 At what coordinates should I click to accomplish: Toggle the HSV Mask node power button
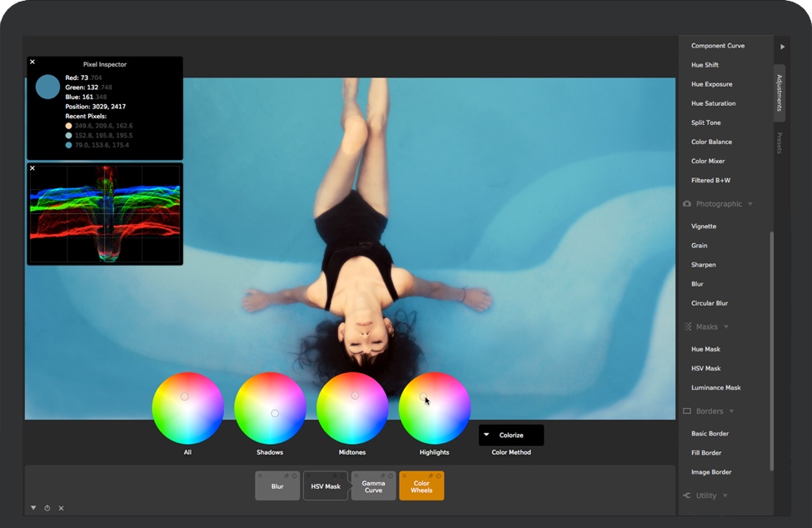tap(342, 476)
